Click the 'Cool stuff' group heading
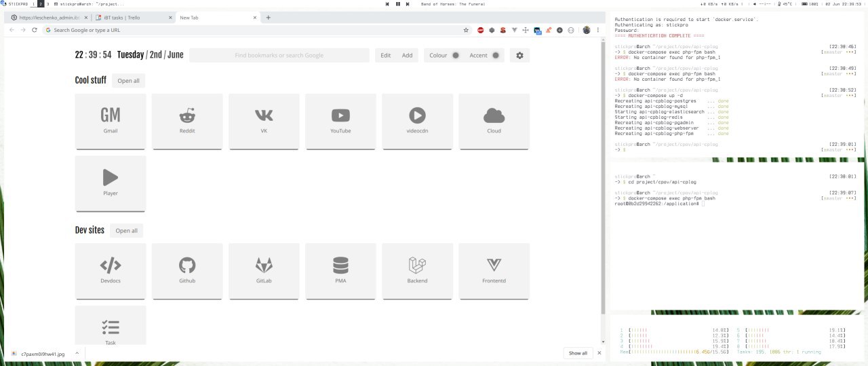The image size is (868, 366). click(90, 80)
